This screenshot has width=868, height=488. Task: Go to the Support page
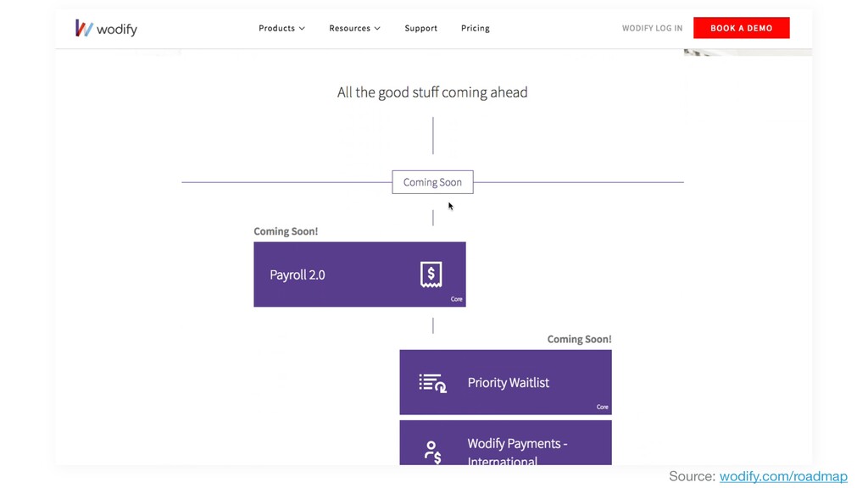tap(420, 28)
